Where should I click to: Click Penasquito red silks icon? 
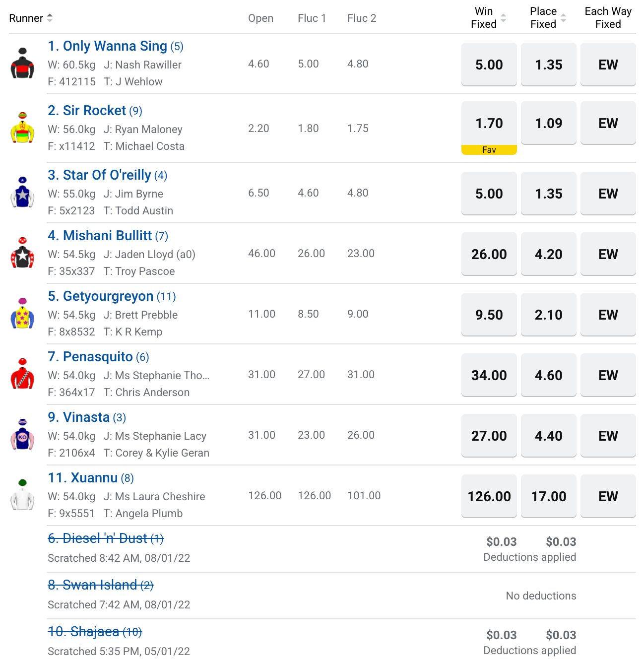click(22, 374)
